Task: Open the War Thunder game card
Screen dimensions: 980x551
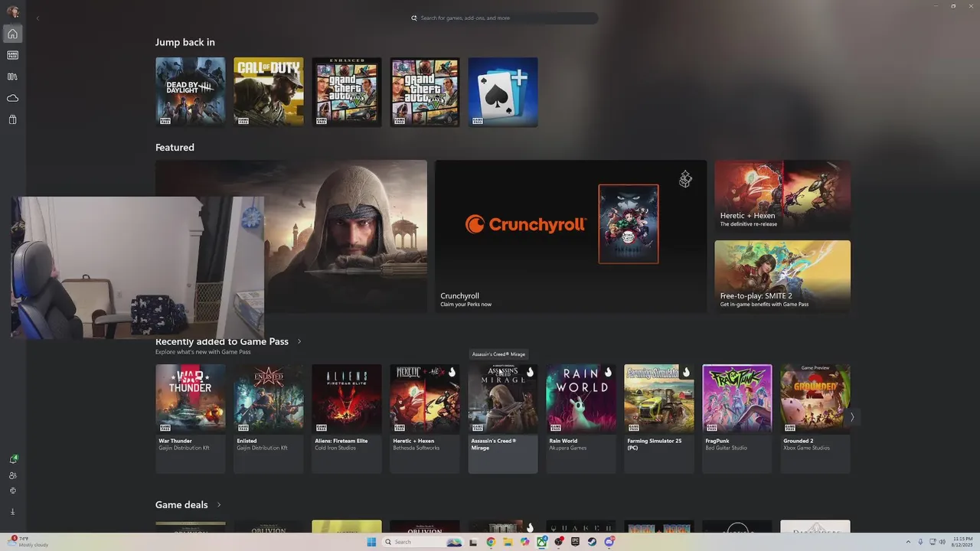Action: (x=191, y=419)
